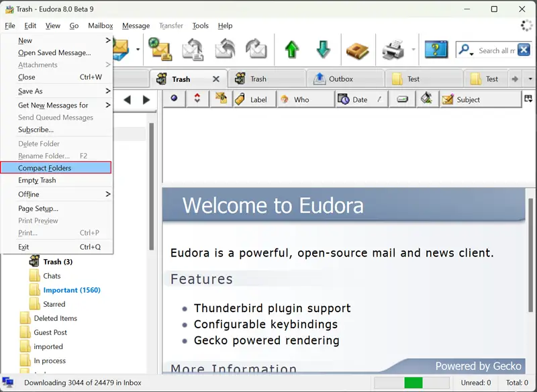The image size is (537, 392).
Task: Click the forward message toolbar icon
Action: point(256,50)
